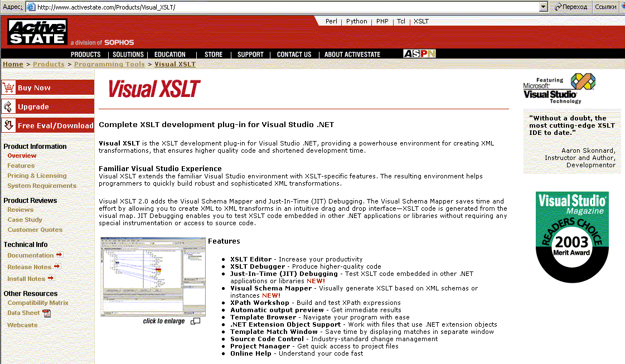Click the shopping cart icon beside Buy Now
Viewport: 625px width, 364px height.
pyautogui.click(x=8, y=88)
